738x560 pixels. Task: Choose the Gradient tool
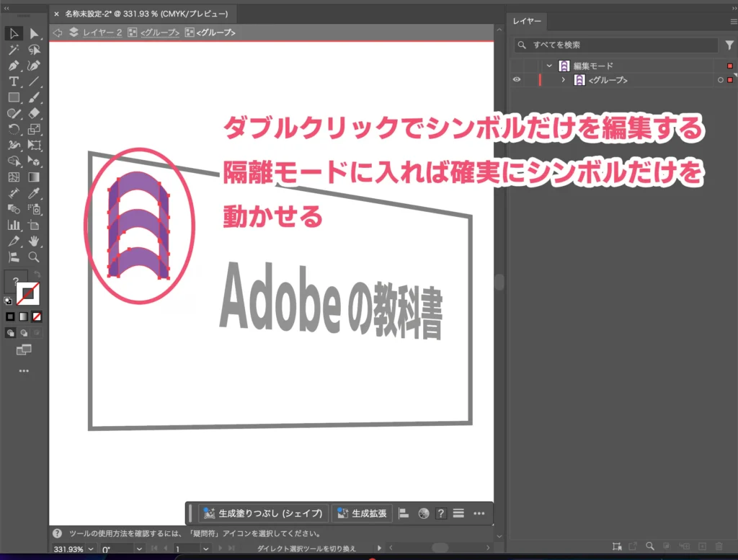33,177
